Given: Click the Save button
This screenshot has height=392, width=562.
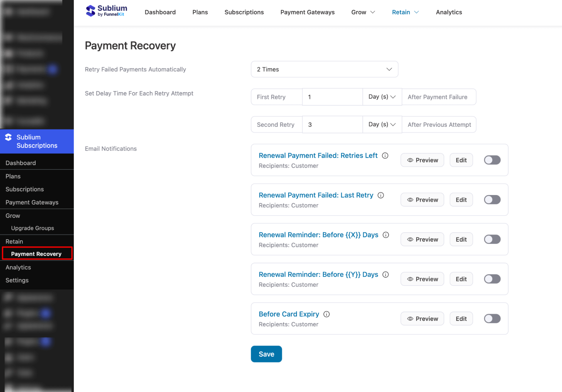Looking at the screenshot, I should coord(266,354).
